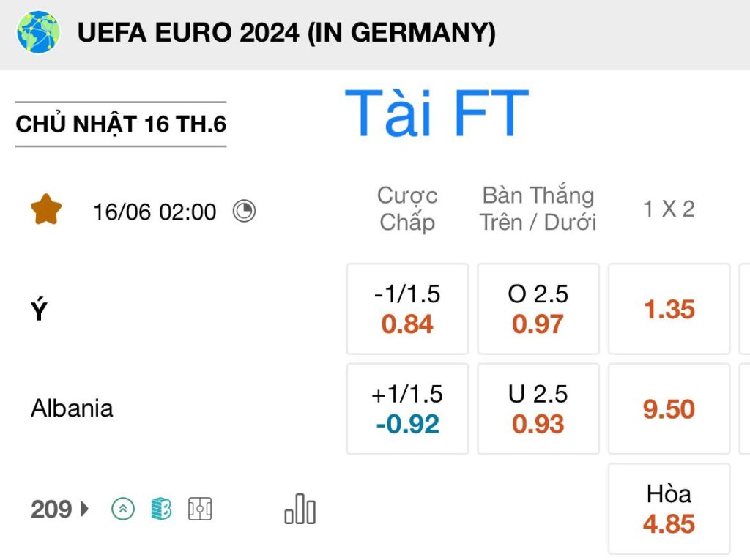The image size is (750, 560).
Task: Click the Albania team name
Action: click(x=72, y=408)
